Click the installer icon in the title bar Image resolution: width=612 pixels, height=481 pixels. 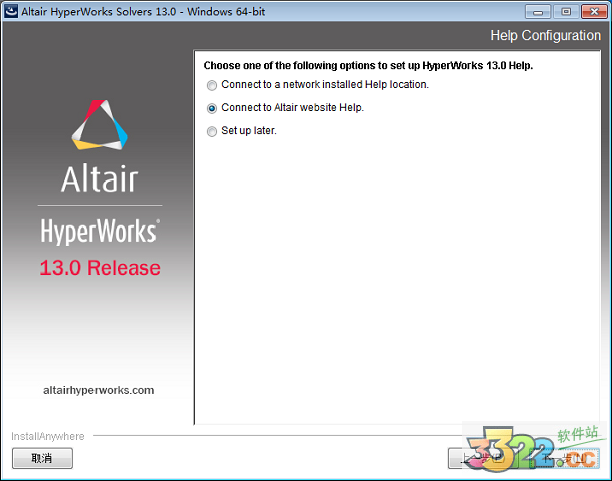point(11,11)
